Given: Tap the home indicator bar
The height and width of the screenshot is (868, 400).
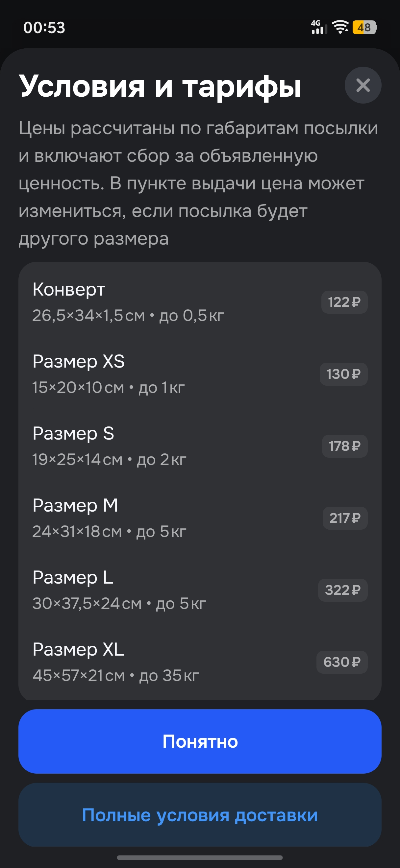Looking at the screenshot, I should click(200, 857).
